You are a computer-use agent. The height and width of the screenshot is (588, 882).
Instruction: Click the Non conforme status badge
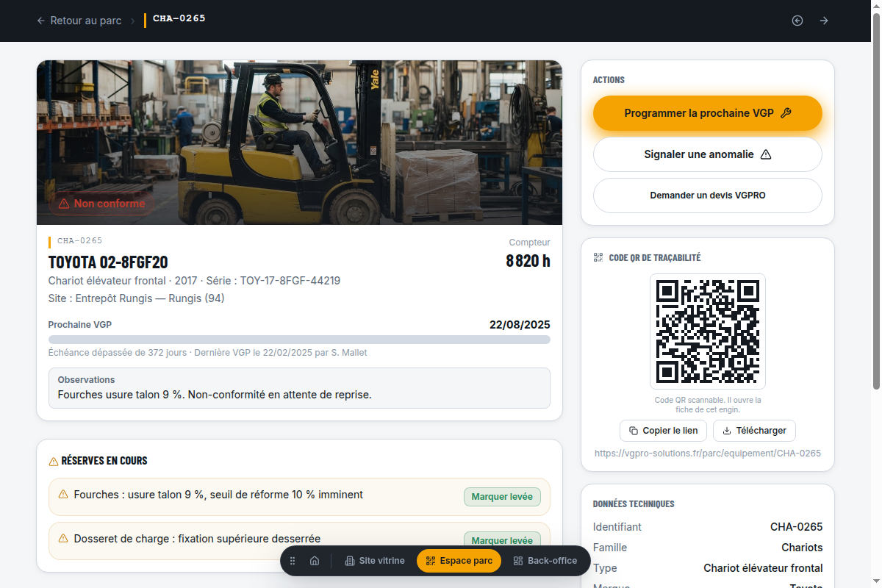[x=101, y=204]
